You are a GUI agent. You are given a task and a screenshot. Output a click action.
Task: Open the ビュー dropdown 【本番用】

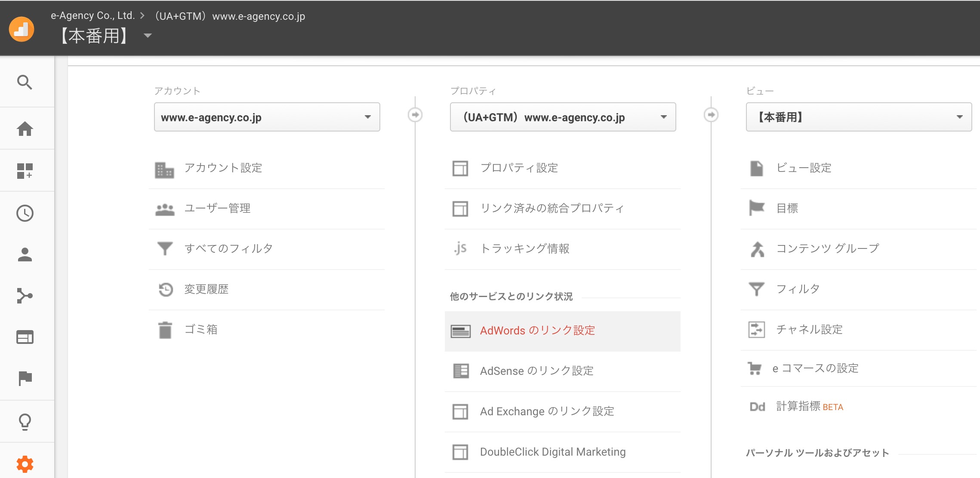(x=859, y=117)
